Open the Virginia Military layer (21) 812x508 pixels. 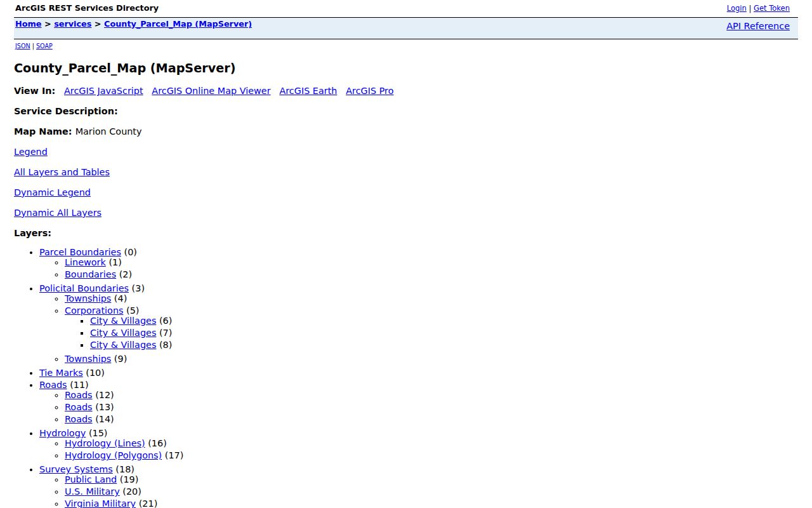(x=100, y=504)
